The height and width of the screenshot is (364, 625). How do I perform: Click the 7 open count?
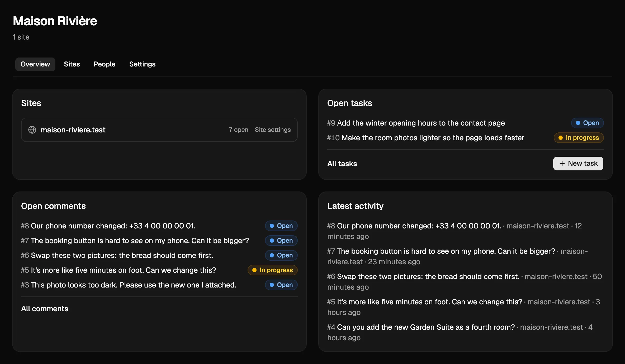tap(238, 130)
